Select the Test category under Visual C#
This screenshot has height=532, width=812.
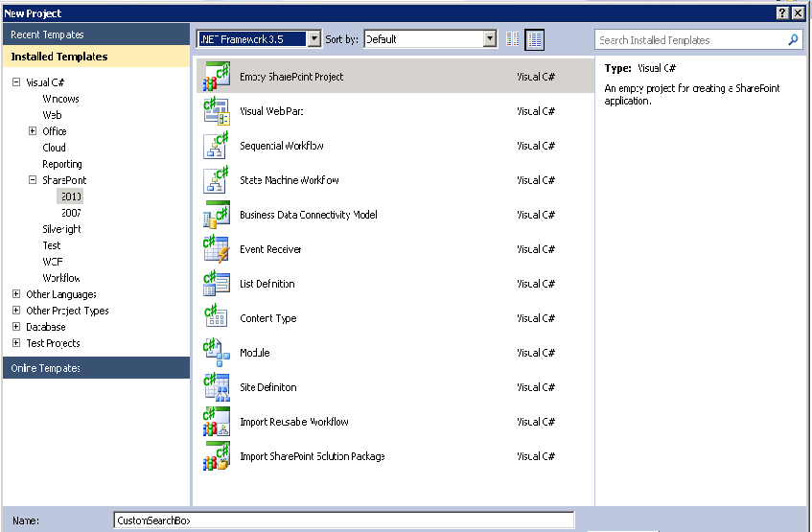(x=51, y=245)
